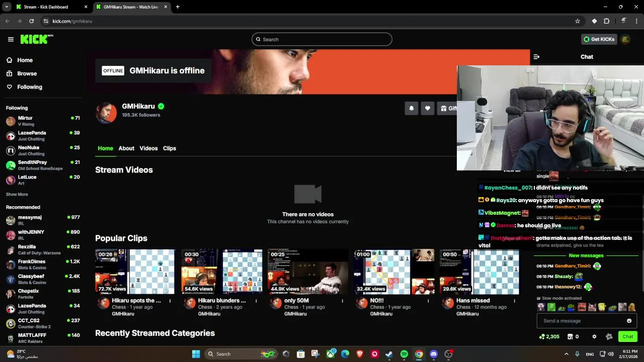Click the Kick logo

point(37,39)
